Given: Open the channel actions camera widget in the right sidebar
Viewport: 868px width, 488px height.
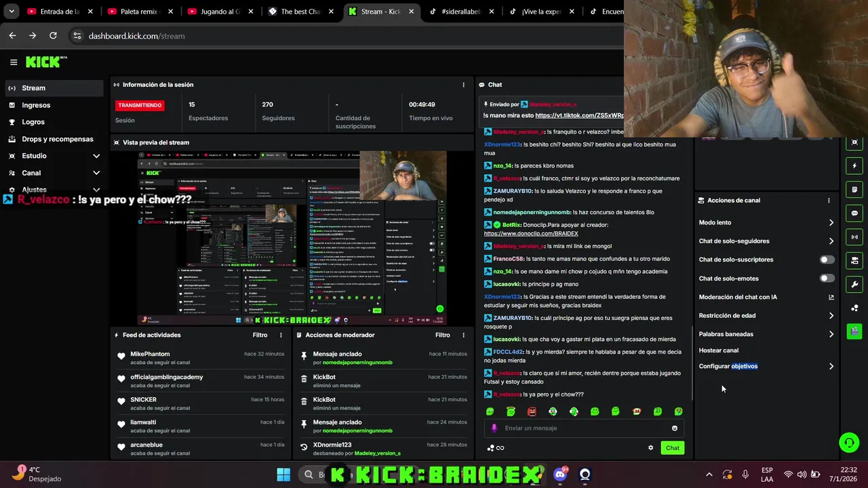Looking at the screenshot, I should tap(854, 260).
